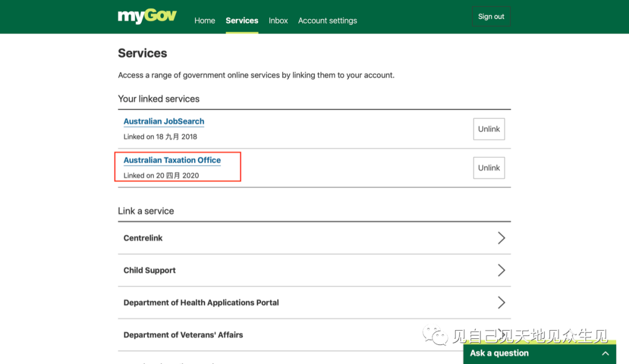This screenshot has width=629, height=364.
Task: Open the Inbox tab
Action: point(278,20)
